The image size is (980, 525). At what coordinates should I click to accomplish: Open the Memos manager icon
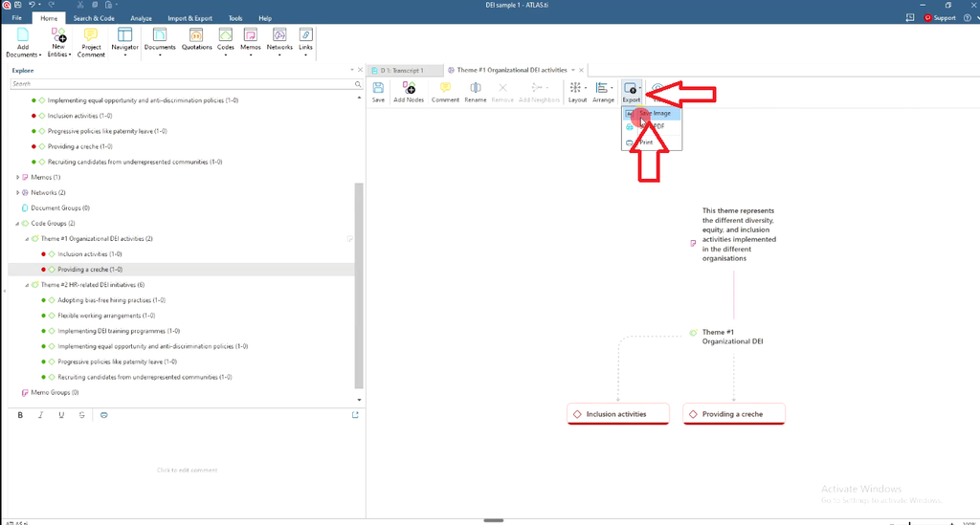click(x=251, y=35)
